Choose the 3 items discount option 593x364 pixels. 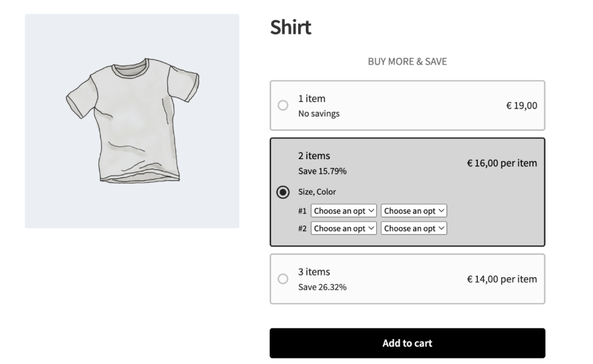tap(283, 279)
